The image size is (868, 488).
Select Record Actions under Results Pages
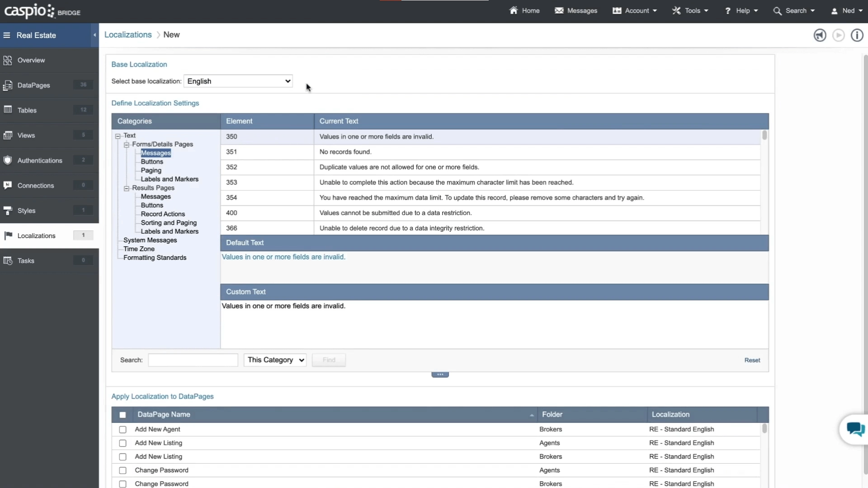[x=163, y=214]
